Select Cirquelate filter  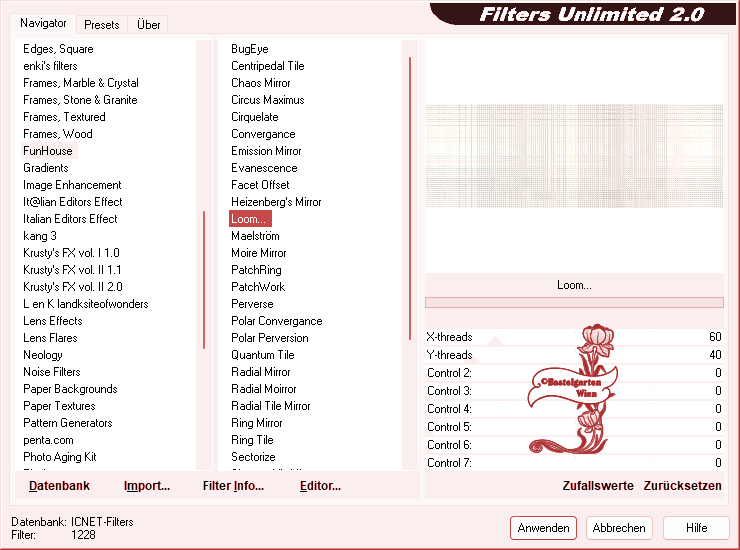255,117
